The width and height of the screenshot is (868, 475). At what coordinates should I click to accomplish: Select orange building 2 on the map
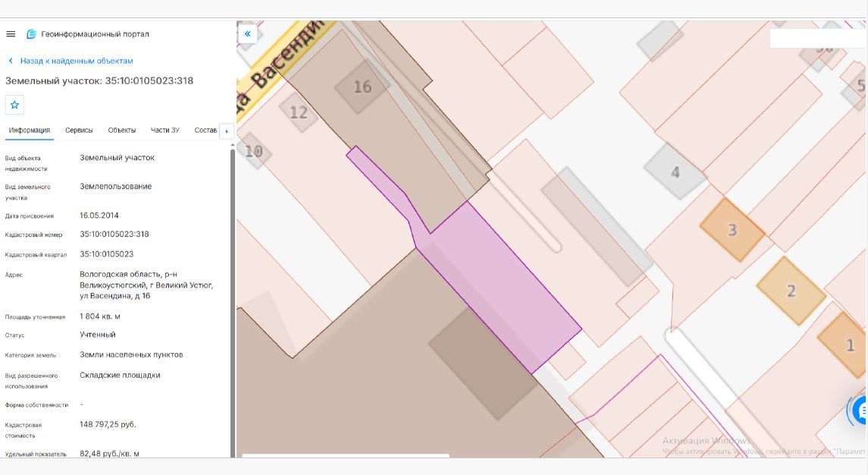[791, 291]
